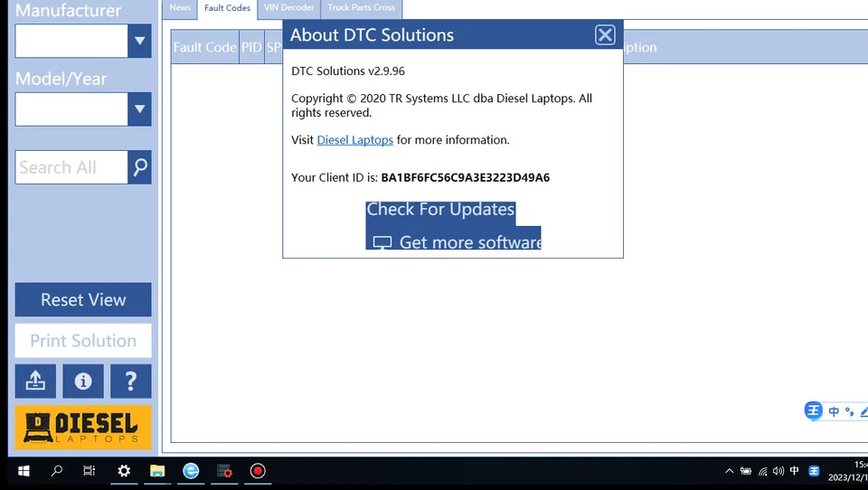Open the VIN Decoder tab
The width and height of the screenshot is (868, 490).
click(x=289, y=8)
